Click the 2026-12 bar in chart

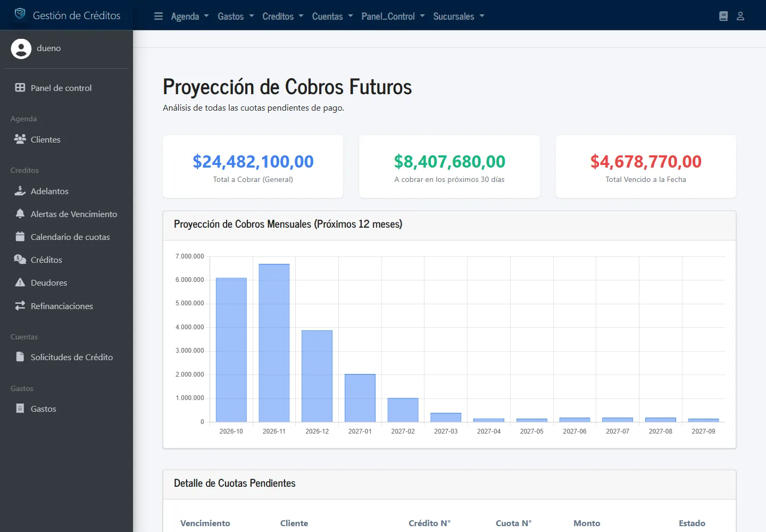(317, 376)
